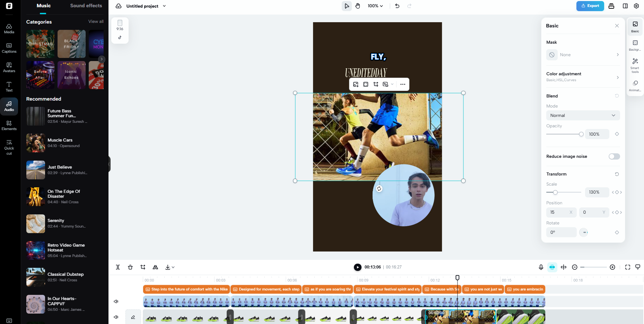This screenshot has width=644, height=324.
Task: Expand the replace media dropdown arrow on floating toolbar
Action: (x=392, y=84)
